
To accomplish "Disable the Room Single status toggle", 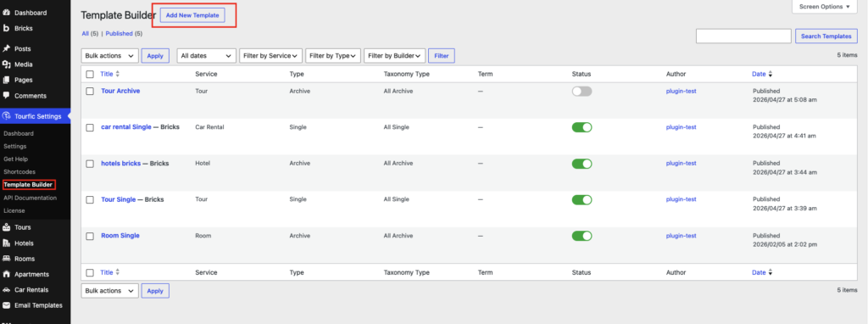I will [581, 236].
